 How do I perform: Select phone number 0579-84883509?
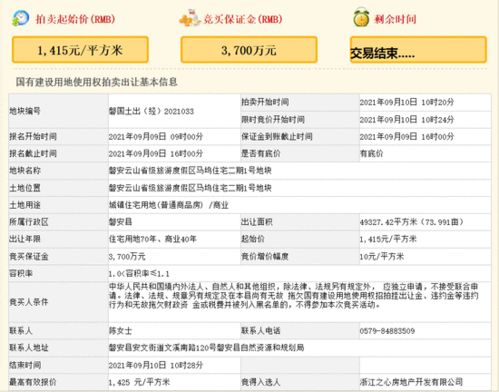pos(387,331)
